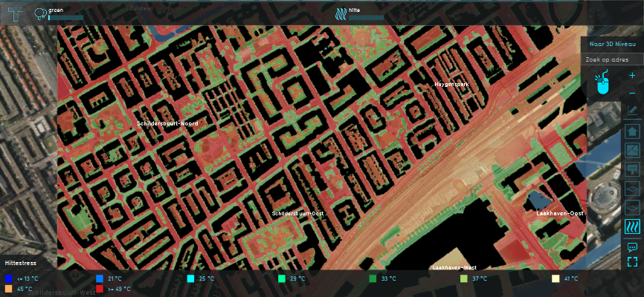The height and width of the screenshot is (297, 644).
Task: Click the hitte progress bar
Action: tap(366, 18)
